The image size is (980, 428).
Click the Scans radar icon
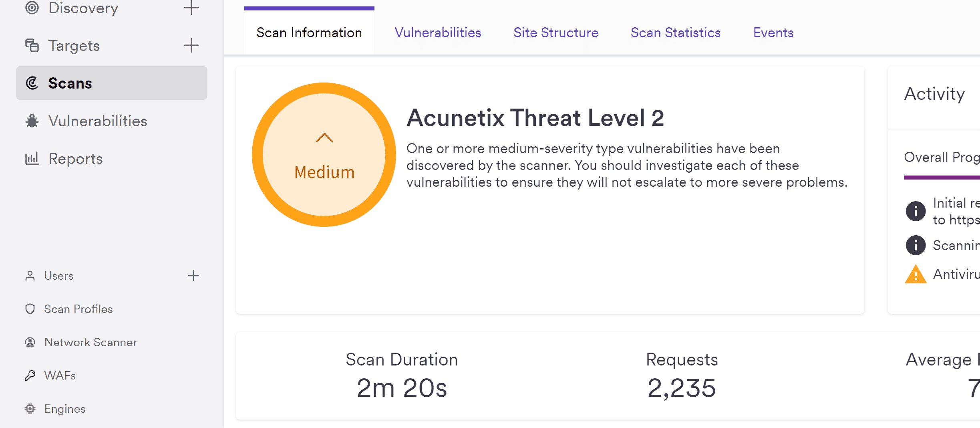32,83
